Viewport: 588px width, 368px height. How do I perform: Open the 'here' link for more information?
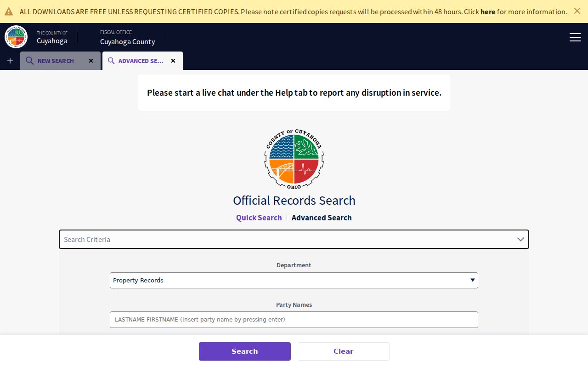(488, 11)
